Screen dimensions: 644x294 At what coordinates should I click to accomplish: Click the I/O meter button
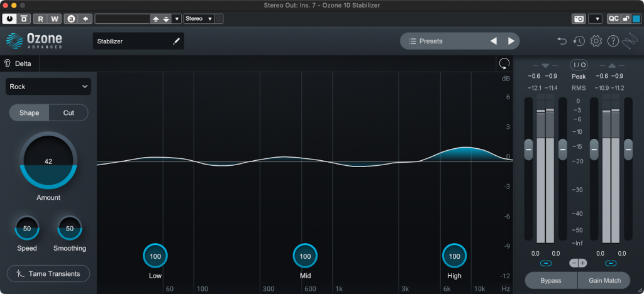[579, 65]
